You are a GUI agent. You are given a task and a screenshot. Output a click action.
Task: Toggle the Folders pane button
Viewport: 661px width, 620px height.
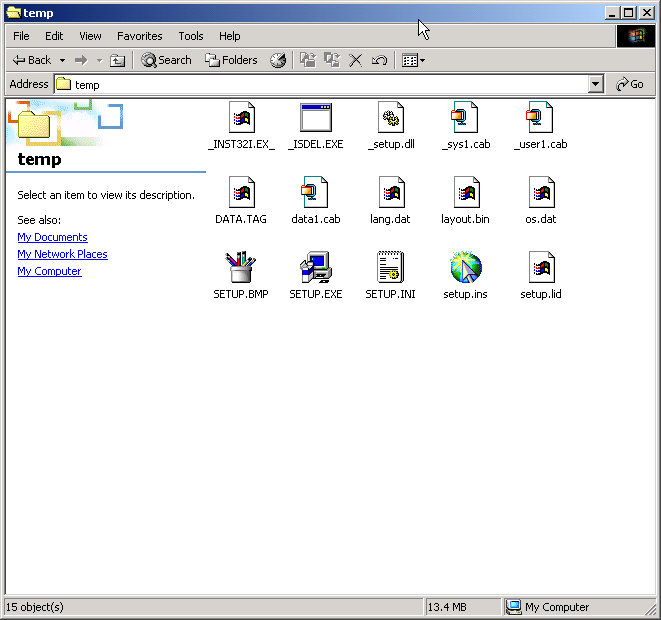coord(231,60)
